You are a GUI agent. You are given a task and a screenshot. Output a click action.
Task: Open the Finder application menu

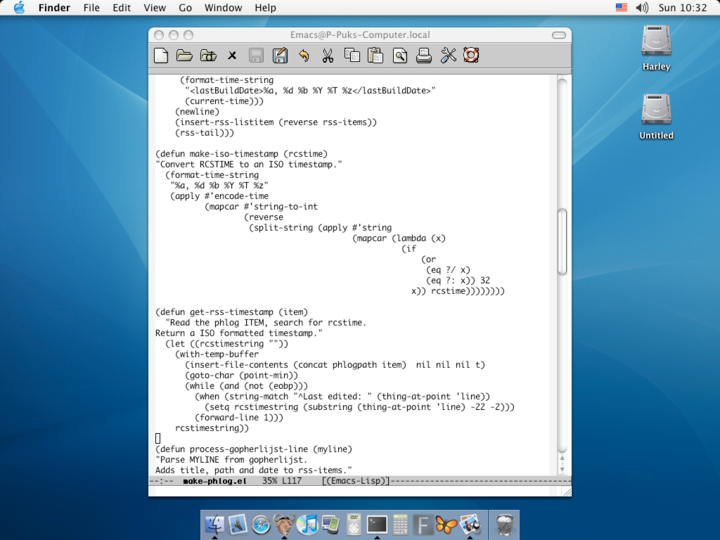click(54, 8)
